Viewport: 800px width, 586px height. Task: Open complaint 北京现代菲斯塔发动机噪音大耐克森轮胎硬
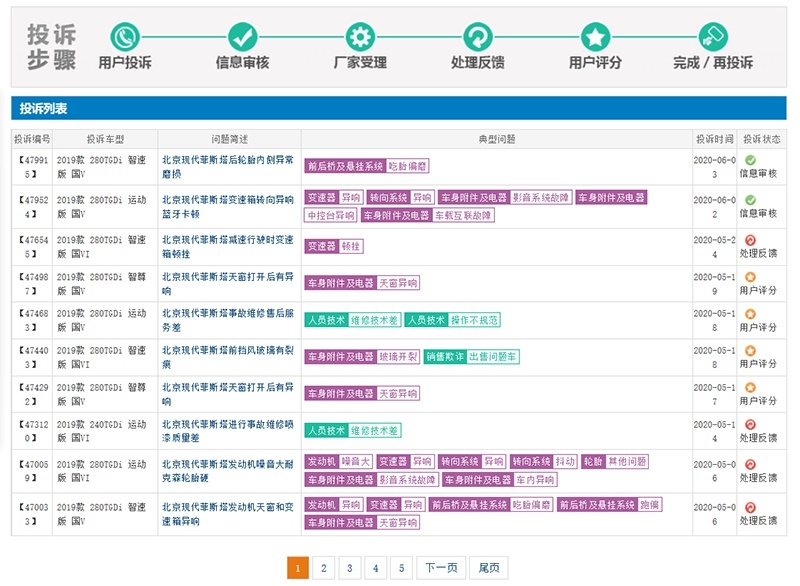click(228, 471)
